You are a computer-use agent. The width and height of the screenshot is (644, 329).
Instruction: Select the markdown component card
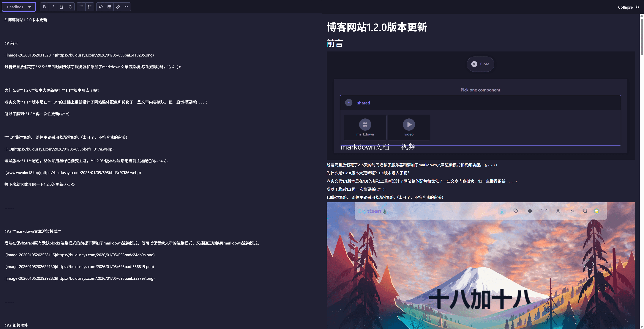pos(365,128)
